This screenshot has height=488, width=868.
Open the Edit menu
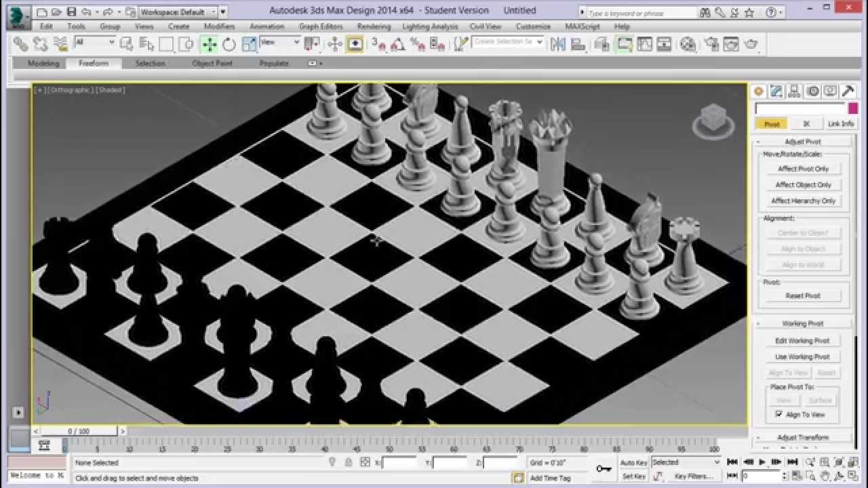(x=46, y=26)
